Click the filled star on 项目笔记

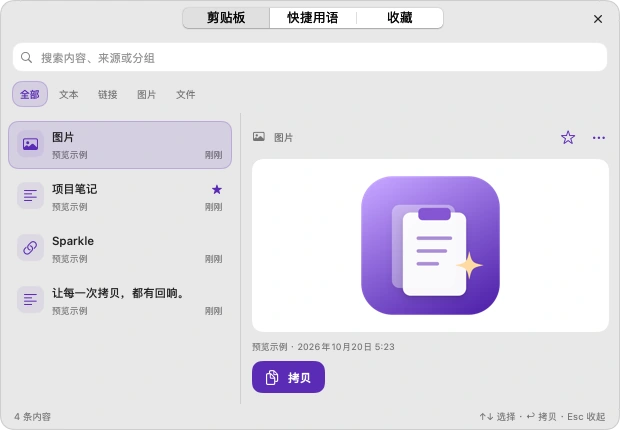point(217,189)
